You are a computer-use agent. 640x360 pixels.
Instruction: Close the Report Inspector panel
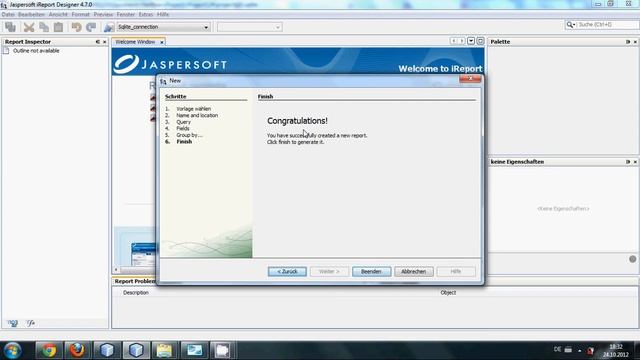point(104,42)
